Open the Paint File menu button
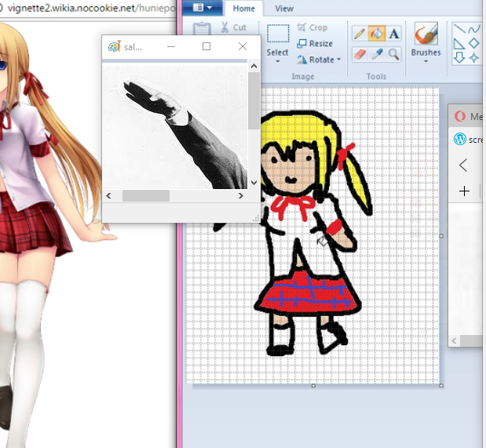The image size is (486, 448). 203,7
